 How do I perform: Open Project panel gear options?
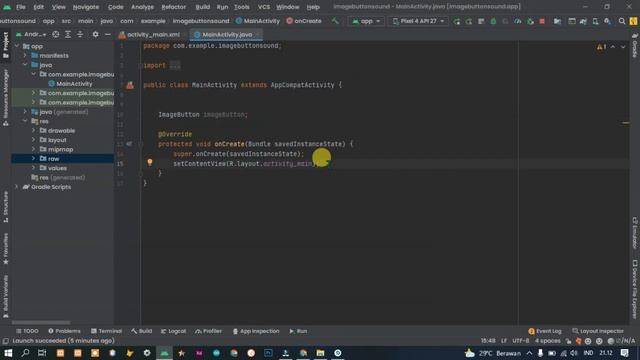click(x=95, y=35)
